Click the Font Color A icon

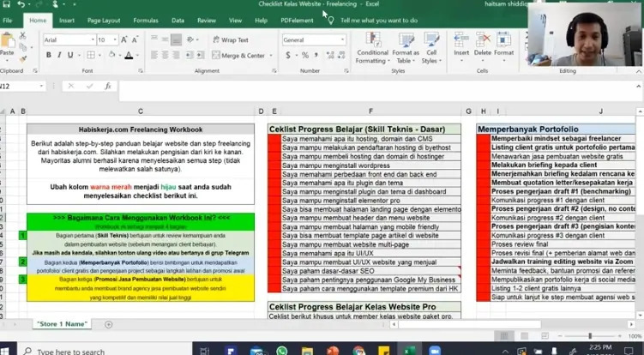click(129, 55)
